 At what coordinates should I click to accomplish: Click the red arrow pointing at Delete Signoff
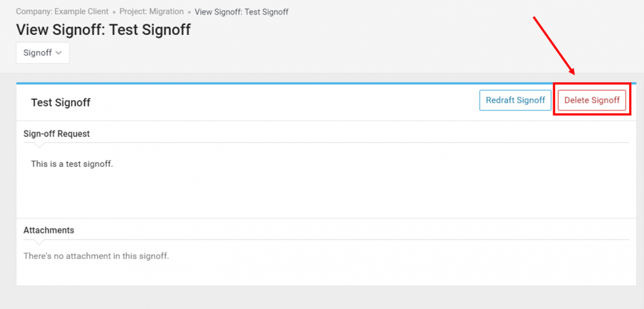click(x=554, y=45)
